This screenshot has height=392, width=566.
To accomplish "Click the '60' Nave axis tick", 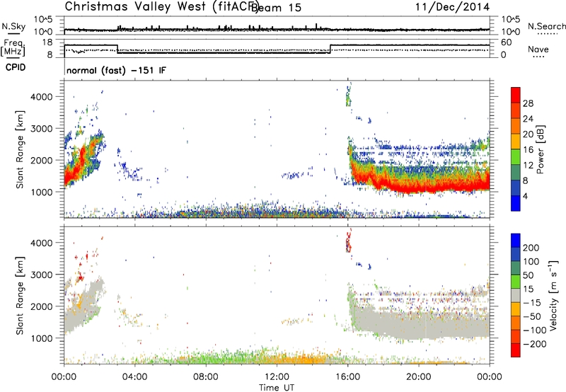I will pos(507,42).
